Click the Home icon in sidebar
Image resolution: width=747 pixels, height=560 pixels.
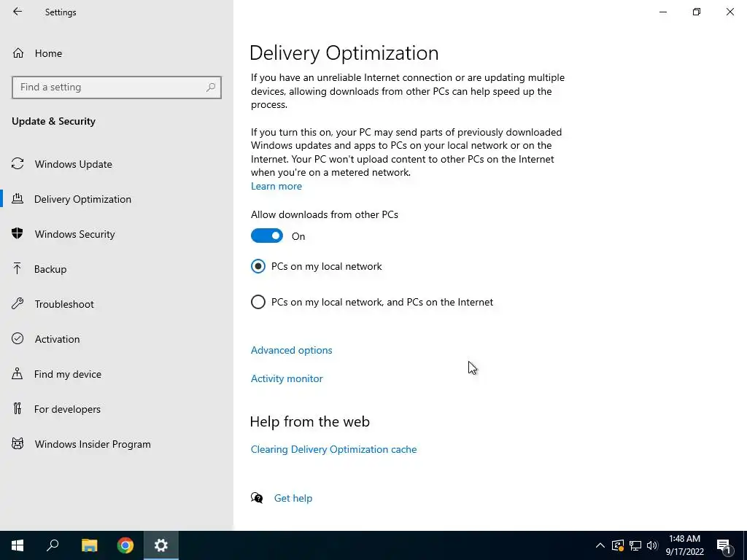(x=18, y=52)
